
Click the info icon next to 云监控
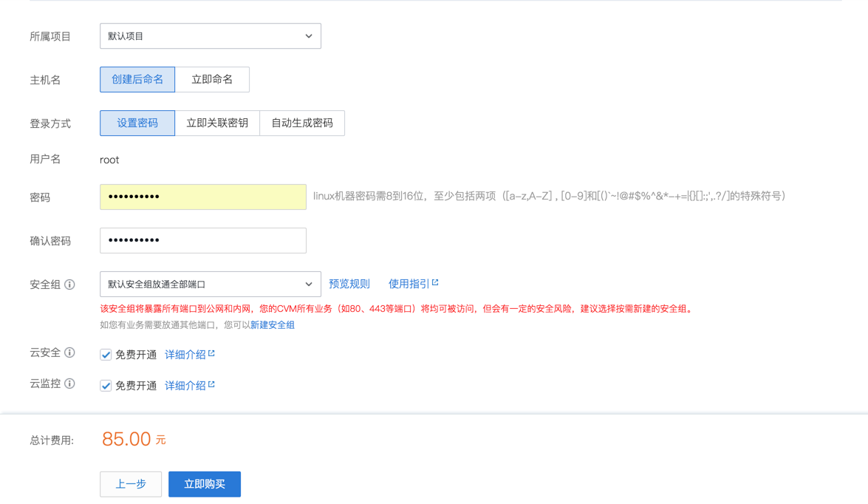click(x=69, y=384)
